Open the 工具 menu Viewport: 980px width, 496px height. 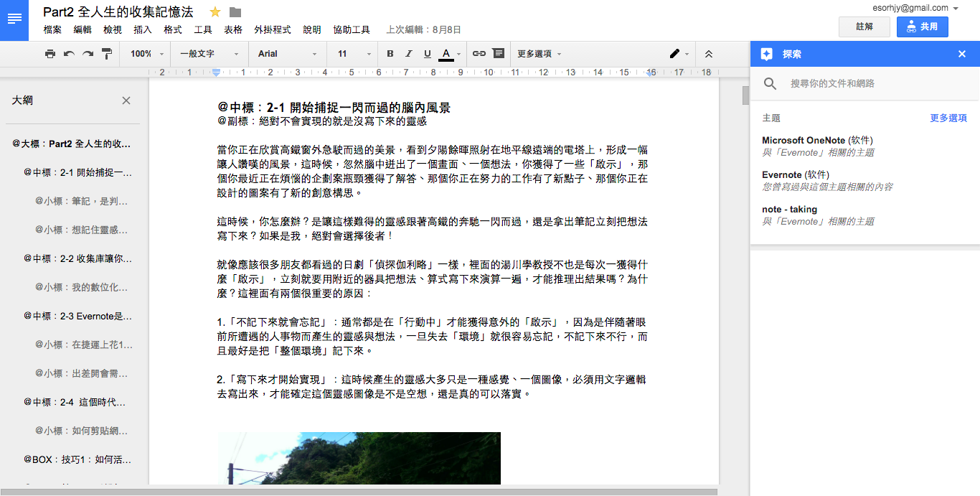pyautogui.click(x=203, y=30)
